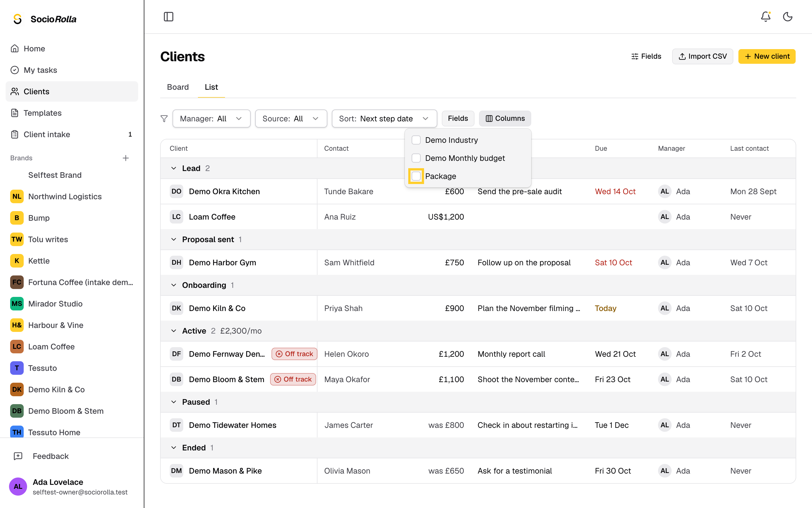Select the List tab
The height and width of the screenshot is (508, 812).
pyautogui.click(x=211, y=87)
